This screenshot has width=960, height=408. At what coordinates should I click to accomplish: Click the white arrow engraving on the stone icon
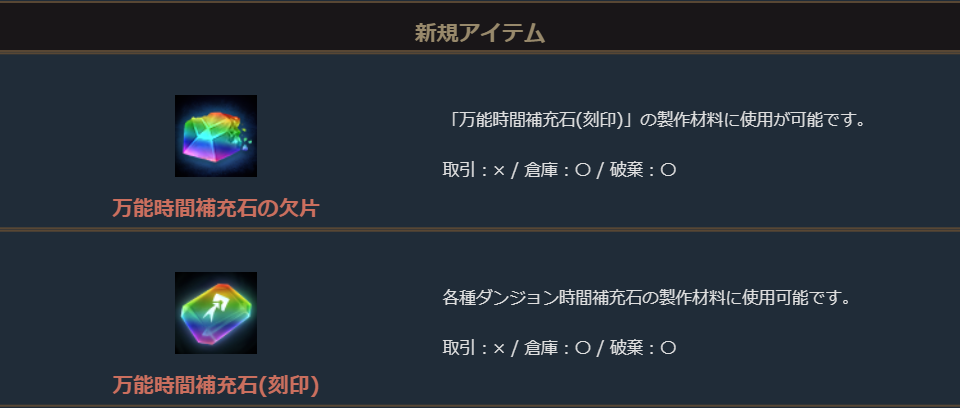[215, 307]
